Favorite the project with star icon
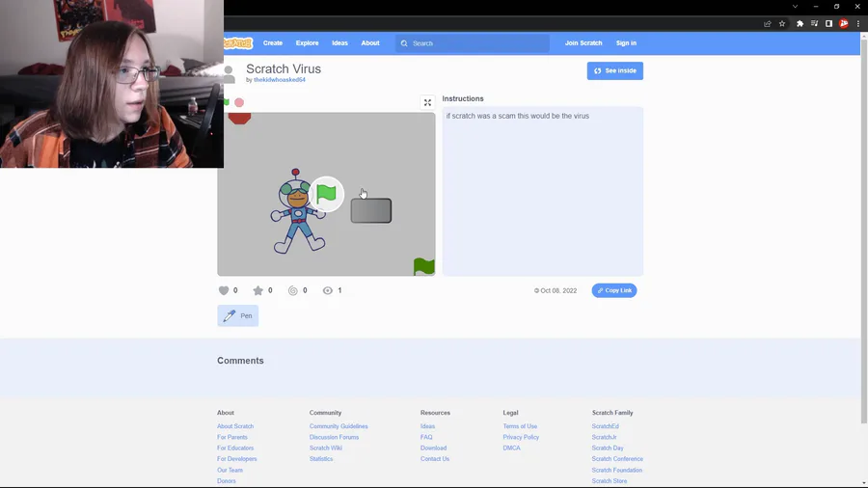This screenshot has width=868, height=488. pyautogui.click(x=258, y=290)
